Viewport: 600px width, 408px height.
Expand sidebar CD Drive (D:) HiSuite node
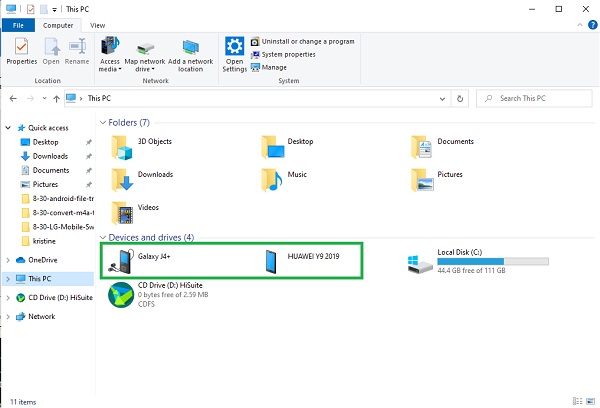8,298
